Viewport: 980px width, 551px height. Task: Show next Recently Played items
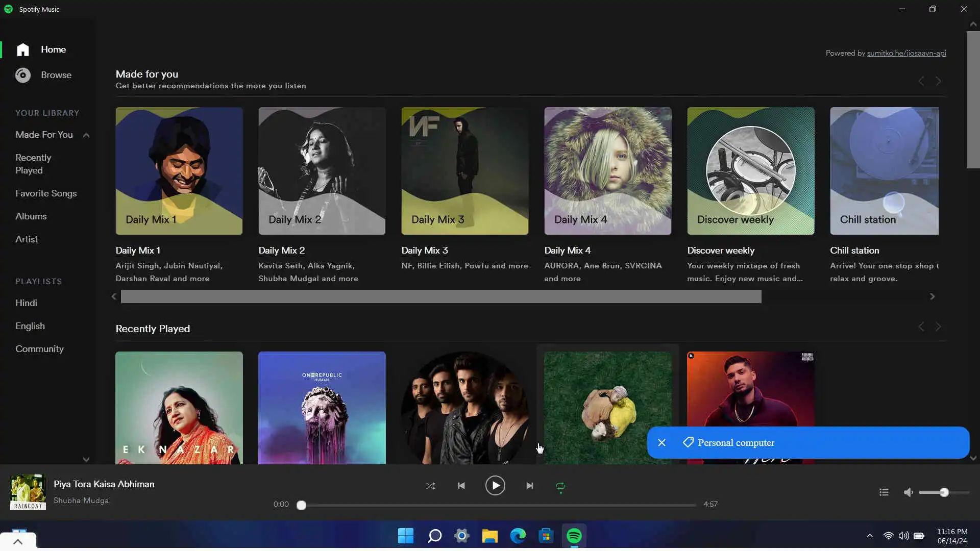coord(938,327)
